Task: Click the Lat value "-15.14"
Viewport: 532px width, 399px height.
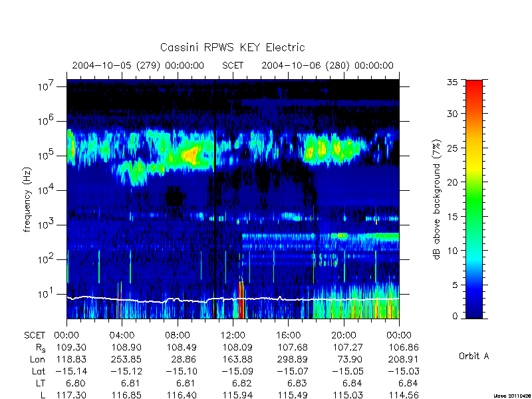Action: coord(71,371)
